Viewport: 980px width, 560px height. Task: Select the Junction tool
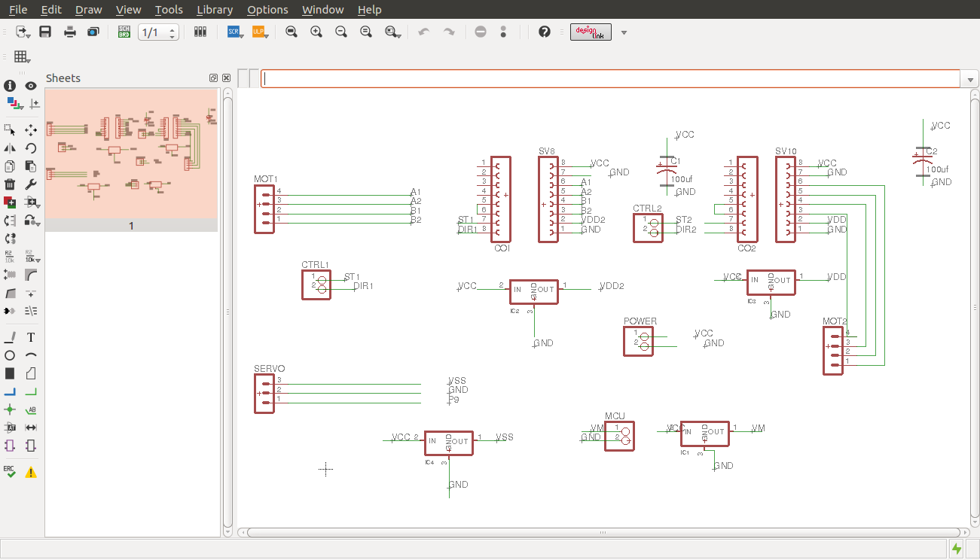point(10,409)
